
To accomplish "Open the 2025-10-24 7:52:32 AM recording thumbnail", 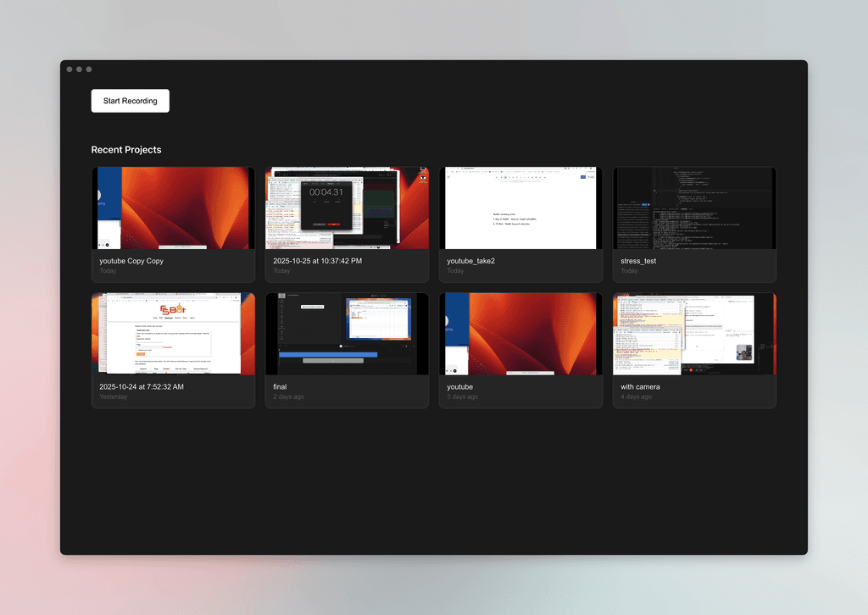I will (173, 334).
